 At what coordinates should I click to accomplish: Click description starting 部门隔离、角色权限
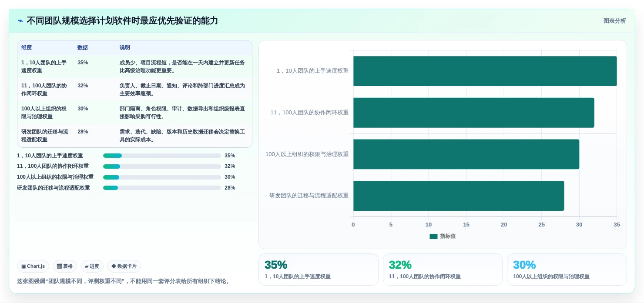pos(182,113)
